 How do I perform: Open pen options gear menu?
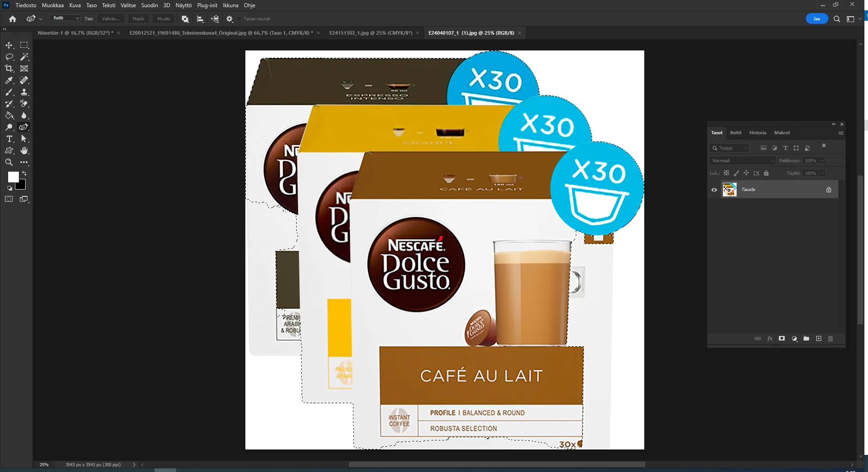[x=230, y=19]
